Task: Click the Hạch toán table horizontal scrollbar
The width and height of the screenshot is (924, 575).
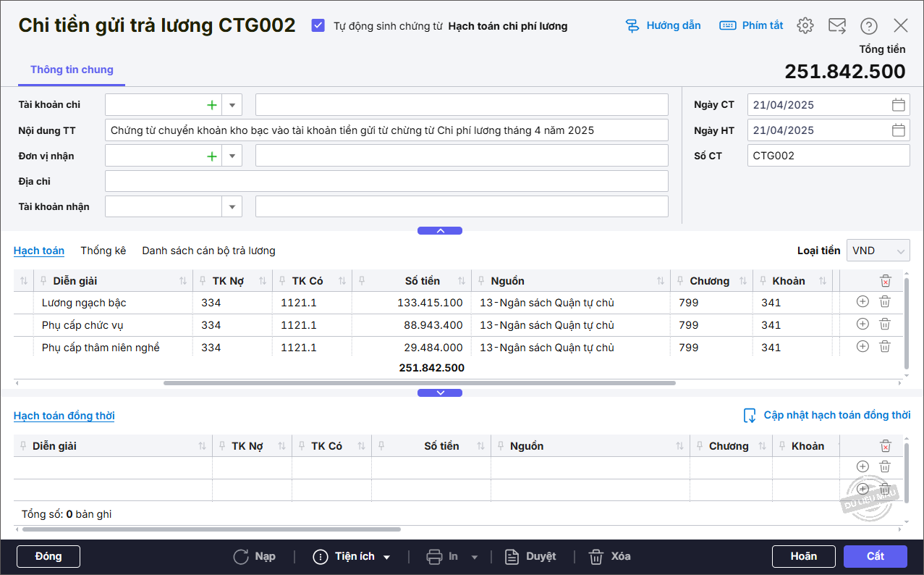Action: (420, 382)
